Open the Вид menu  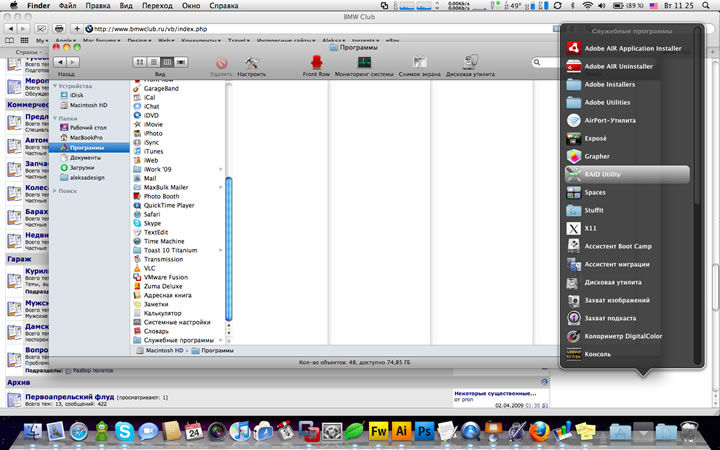click(x=126, y=6)
